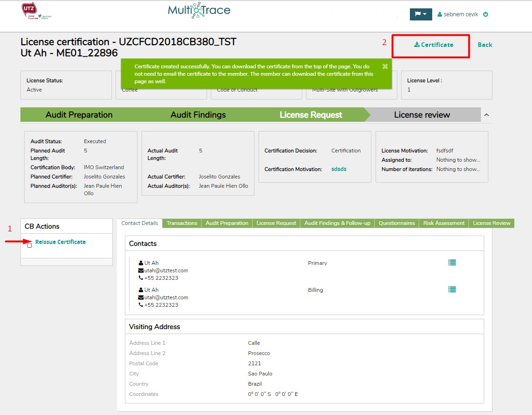Viewport: 532px width, 415px height.
Task: Click the Audit Findings progress step
Action: [x=198, y=115]
